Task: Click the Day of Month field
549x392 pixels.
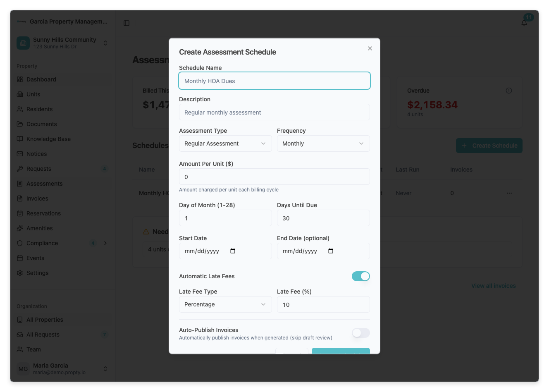Action: coord(225,218)
